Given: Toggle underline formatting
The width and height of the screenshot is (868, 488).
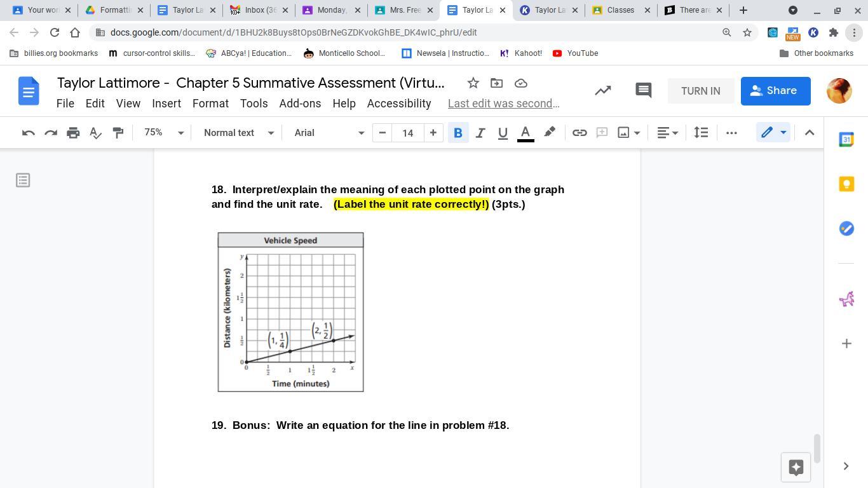Looking at the screenshot, I should [x=503, y=133].
